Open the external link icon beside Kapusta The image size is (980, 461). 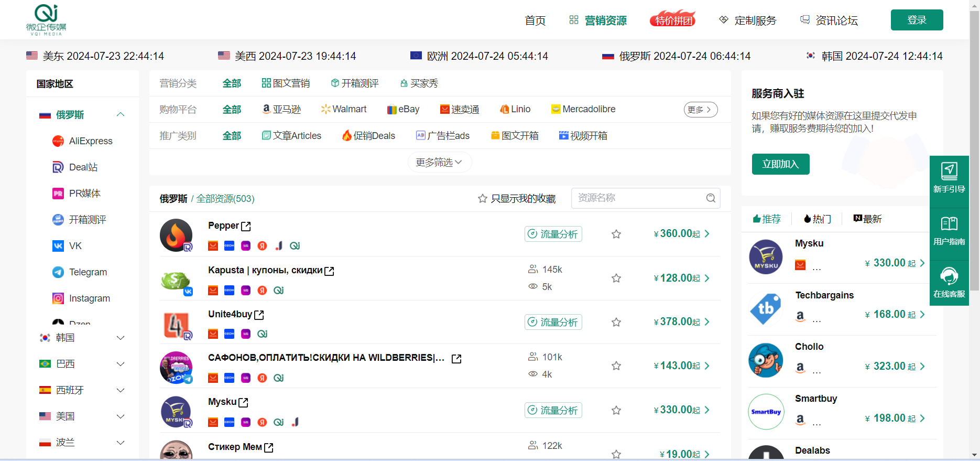click(329, 271)
